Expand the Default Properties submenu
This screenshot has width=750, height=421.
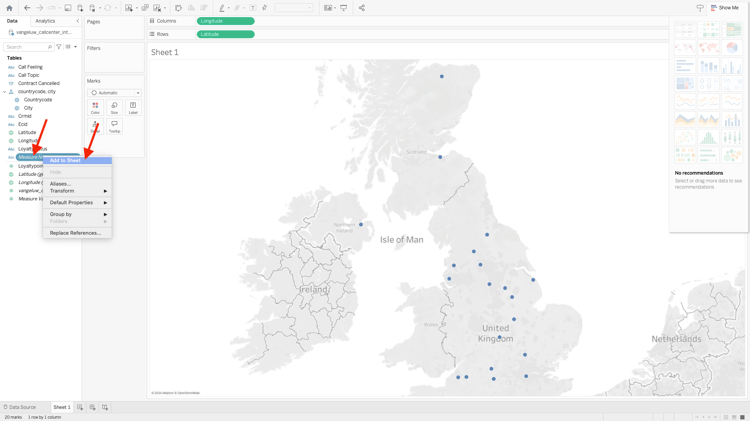[x=77, y=202]
